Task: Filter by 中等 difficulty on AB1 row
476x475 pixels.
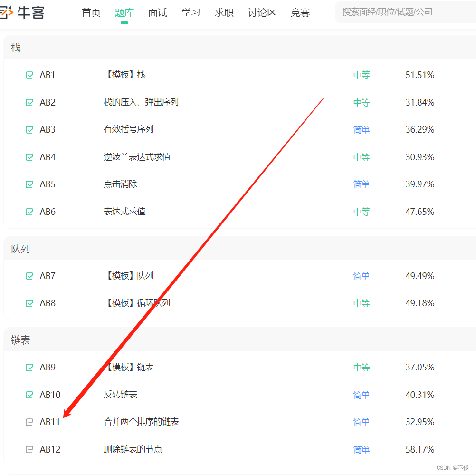Action: (362, 75)
